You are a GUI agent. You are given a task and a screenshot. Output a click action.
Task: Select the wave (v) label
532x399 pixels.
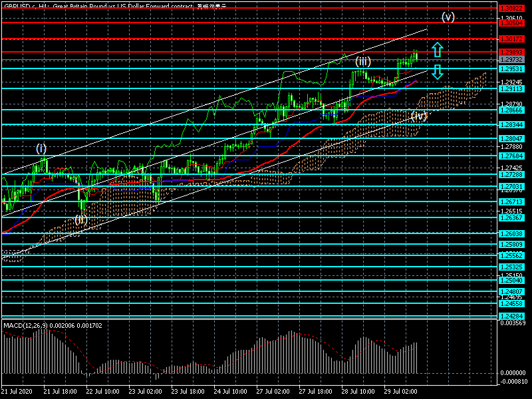[448, 17]
